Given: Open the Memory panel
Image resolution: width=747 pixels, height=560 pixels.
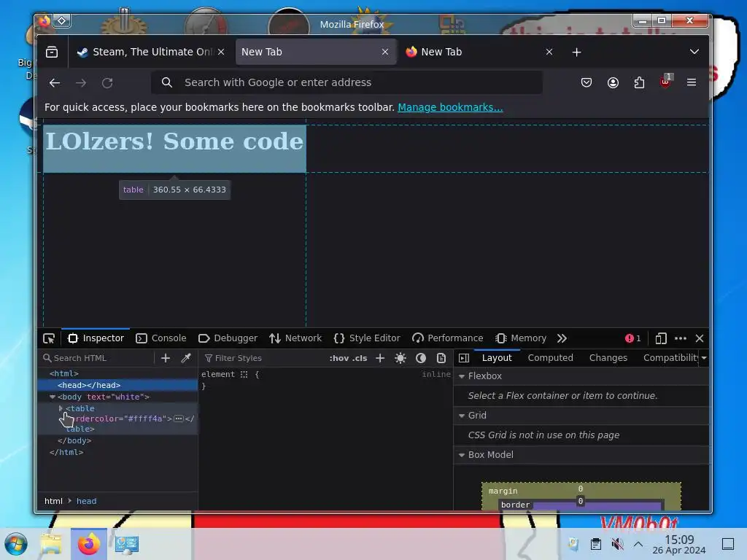Looking at the screenshot, I should point(521,338).
